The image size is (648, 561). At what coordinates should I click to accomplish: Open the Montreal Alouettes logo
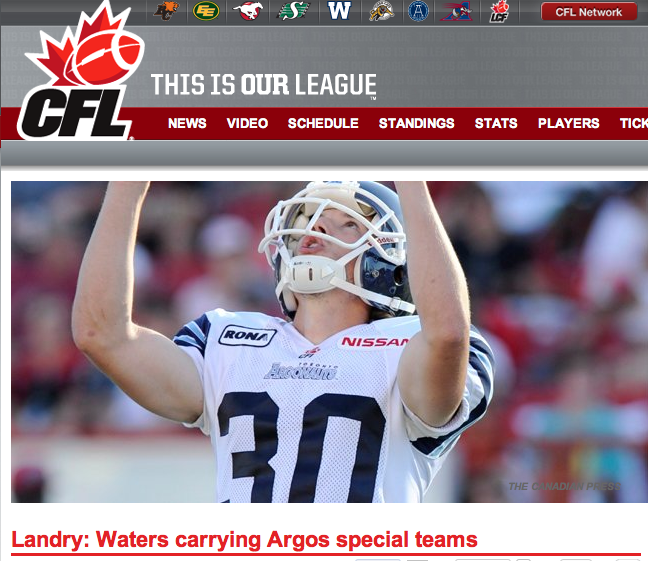coord(456,11)
